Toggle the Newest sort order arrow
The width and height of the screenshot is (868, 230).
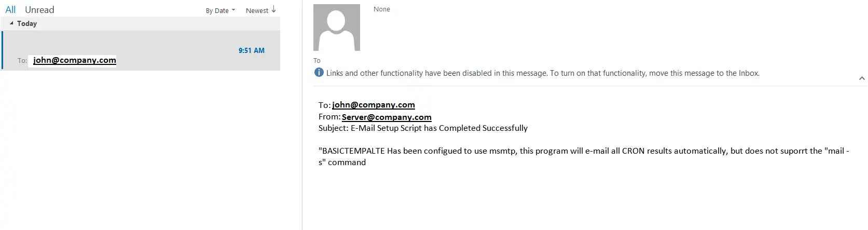coord(273,10)
